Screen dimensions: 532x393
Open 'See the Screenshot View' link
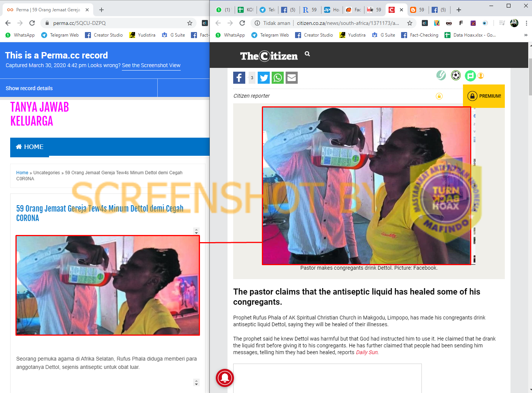[151, 66]
